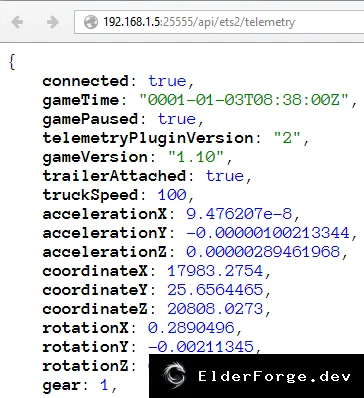This screenshot has width=364, height=398.
Task: Click the gameTime value "0001-01-03T08:38:00Z"
Action: [244, 100]
